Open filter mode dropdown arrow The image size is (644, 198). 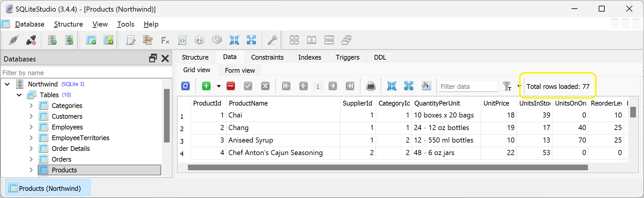519,86
